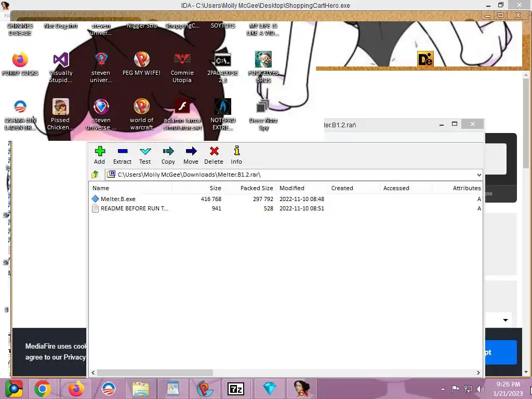Choose the Move toolbar icon in 7-Zip
The image size is (532, 399).
click(191, 155)
